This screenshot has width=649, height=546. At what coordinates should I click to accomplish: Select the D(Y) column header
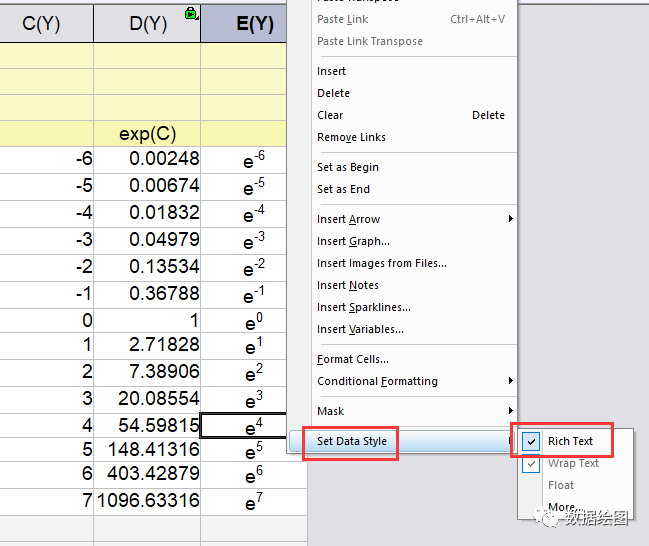click(147, 24)
